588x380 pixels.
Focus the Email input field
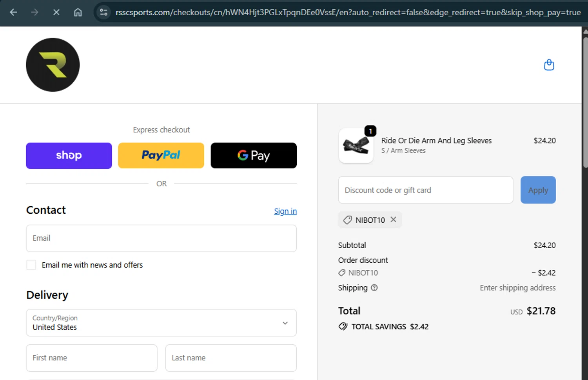pyautogui.click(x=161, y=238)
